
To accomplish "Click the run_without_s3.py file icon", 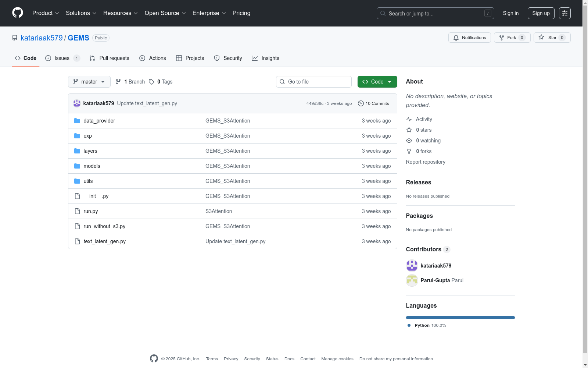I will pyautogui.click(x=77, y=226).
